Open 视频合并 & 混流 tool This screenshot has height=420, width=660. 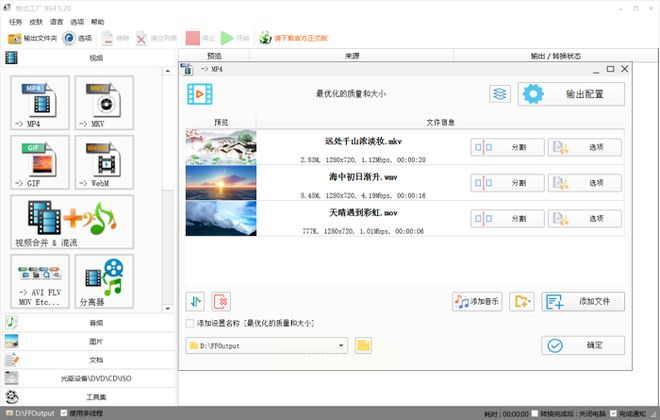pyautogui.click(x=71, y=221)
